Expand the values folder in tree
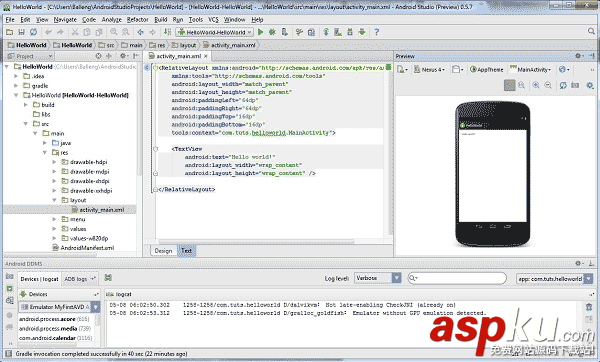This screenshot has width=600, height=362. pyautogui.click(x=54, y=229)
